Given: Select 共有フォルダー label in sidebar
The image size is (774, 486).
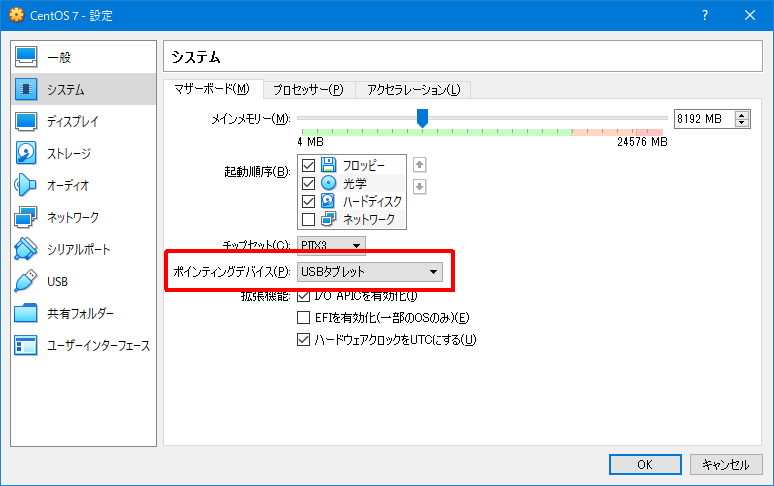Looking at the screenshot, I should click(x=80, y=313).
